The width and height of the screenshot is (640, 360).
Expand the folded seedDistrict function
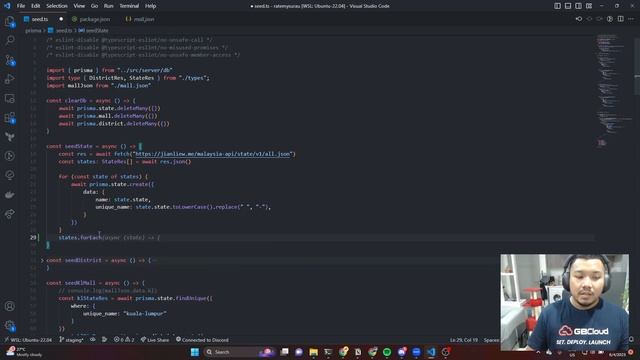point(42,260)
